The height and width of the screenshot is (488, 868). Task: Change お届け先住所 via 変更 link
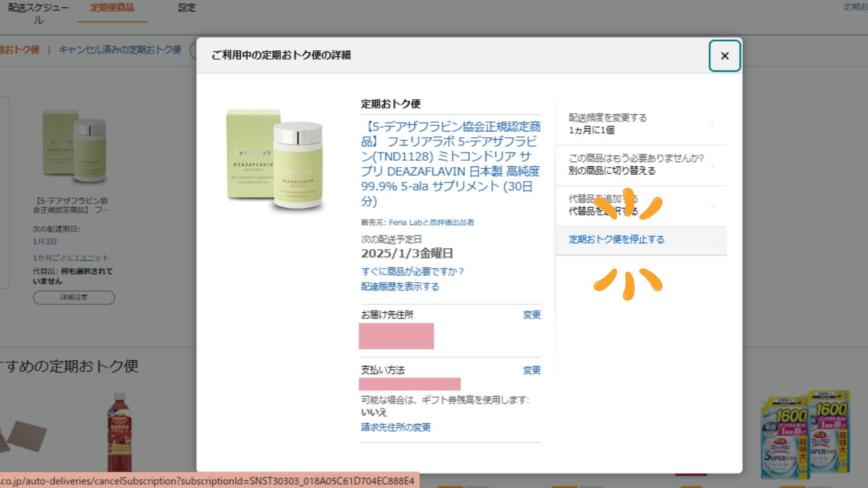(532, 315)
